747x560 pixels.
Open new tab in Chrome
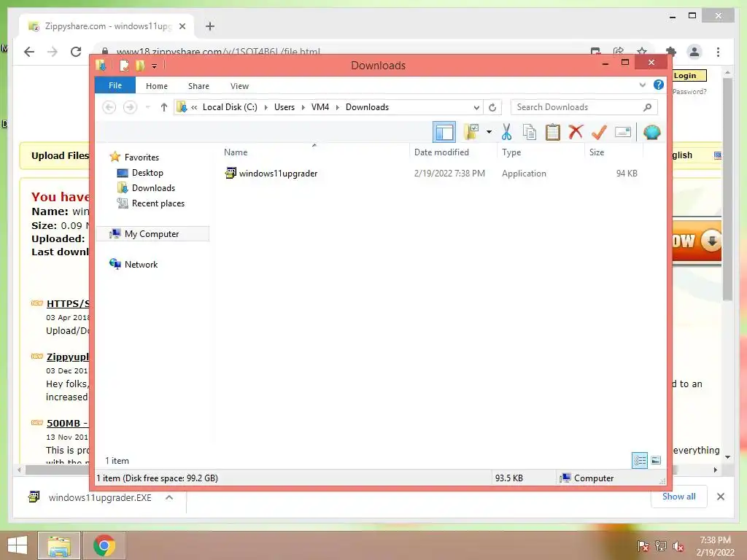click(x=210, y=26)
